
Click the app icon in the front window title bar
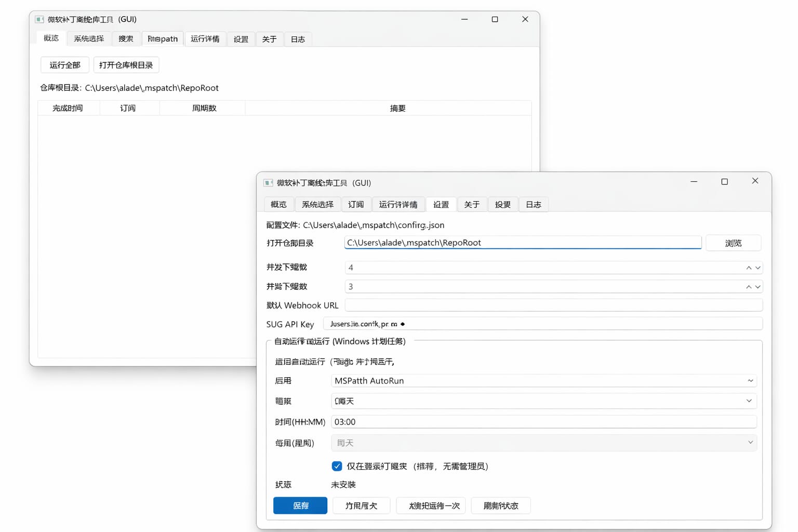(268, 183)
